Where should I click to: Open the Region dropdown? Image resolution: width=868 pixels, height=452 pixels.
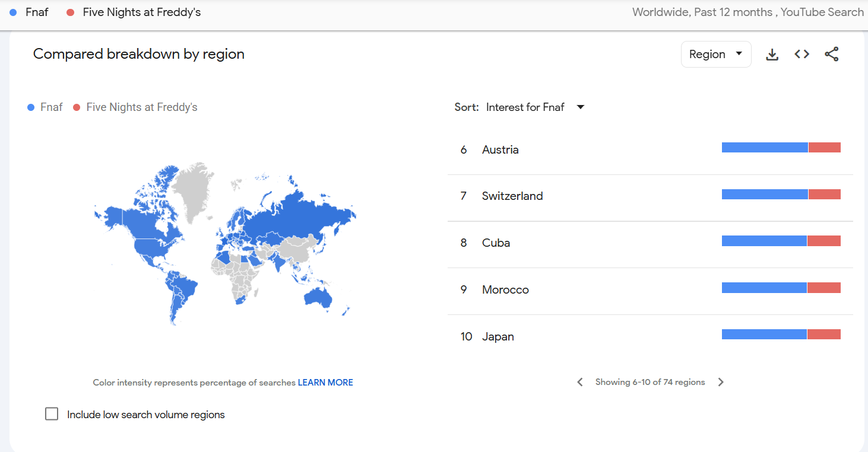(716, 54)
